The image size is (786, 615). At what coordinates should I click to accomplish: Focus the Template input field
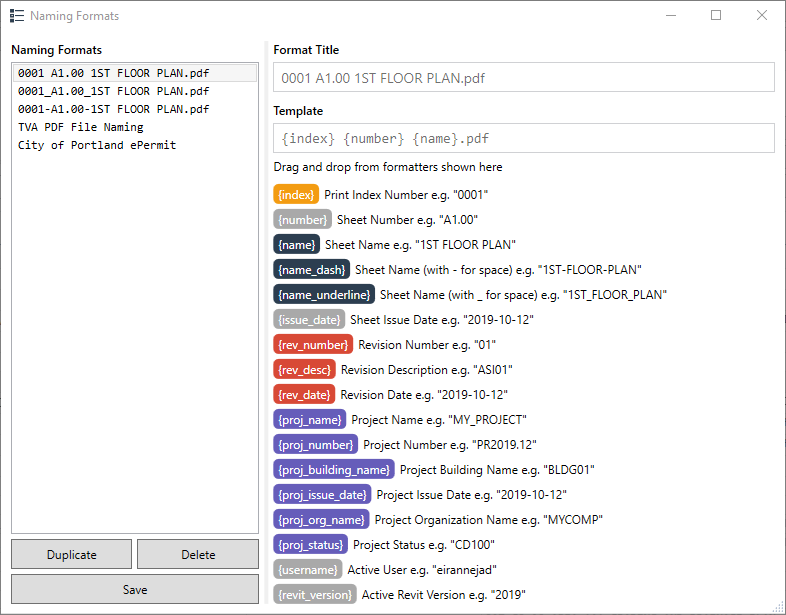(x=524, y=138)
